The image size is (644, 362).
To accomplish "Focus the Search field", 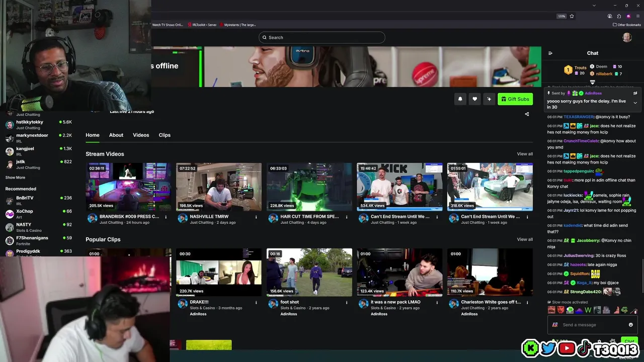I will pos(322,37).
